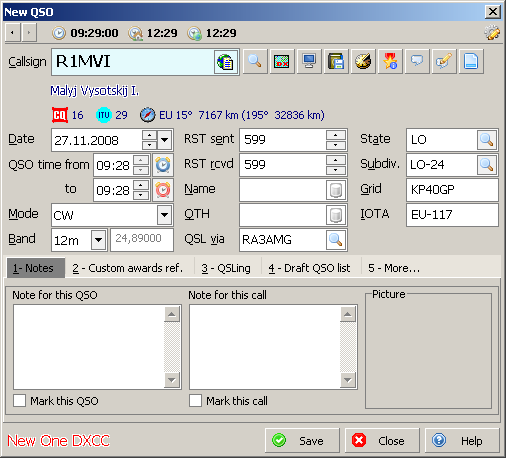
Task: Expand the Band dropdown showing 12m
Action: (98, 240)
